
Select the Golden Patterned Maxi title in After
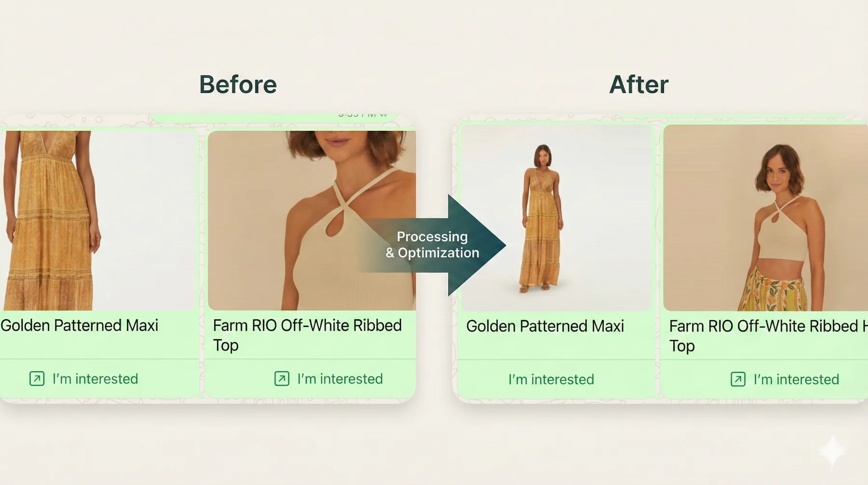[x=545, y=326]
